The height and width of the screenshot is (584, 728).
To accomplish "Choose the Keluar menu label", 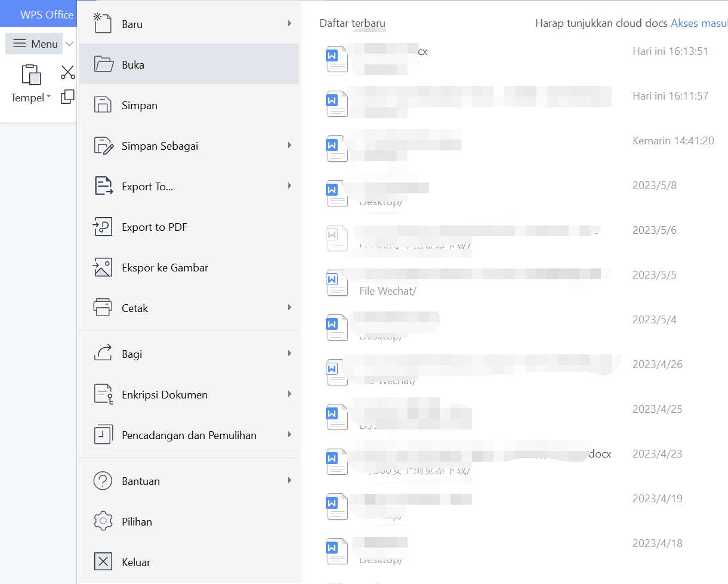I will [x=136, y=563].
